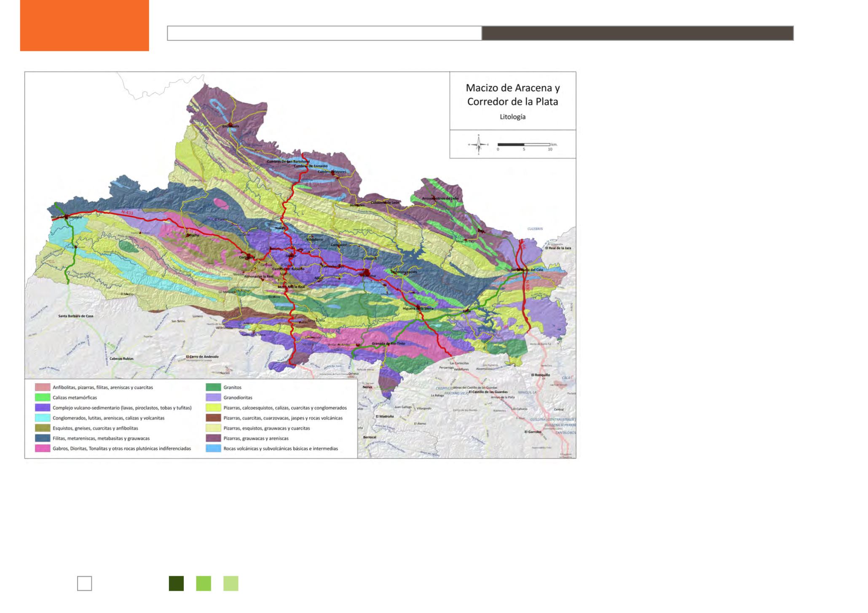868x613 pixels.
Task: Click the plum Pizarras, grauwacas y areniscas swatch
Action: tap(214, 438)
